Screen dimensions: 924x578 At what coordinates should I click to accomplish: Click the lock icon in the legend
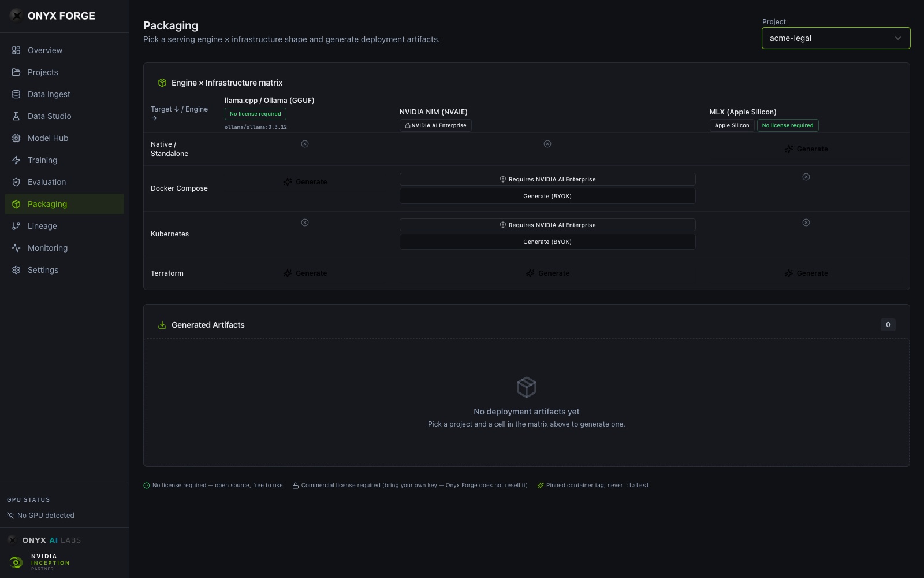pos(295,486)
